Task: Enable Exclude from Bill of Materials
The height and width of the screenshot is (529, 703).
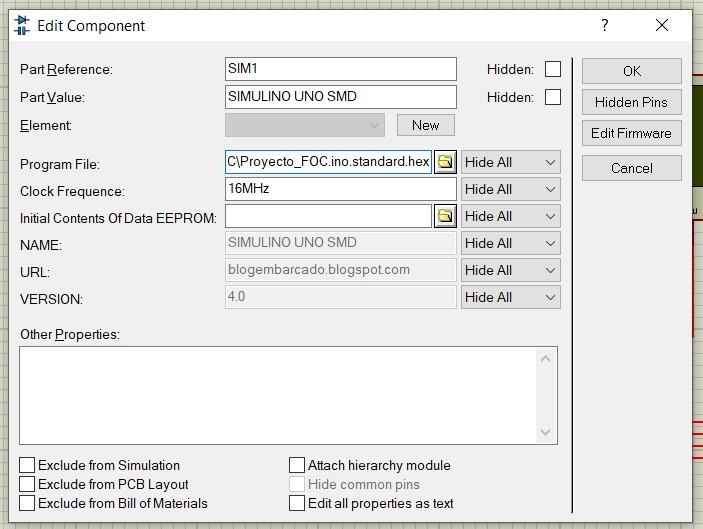Action: tap(27, 503)
